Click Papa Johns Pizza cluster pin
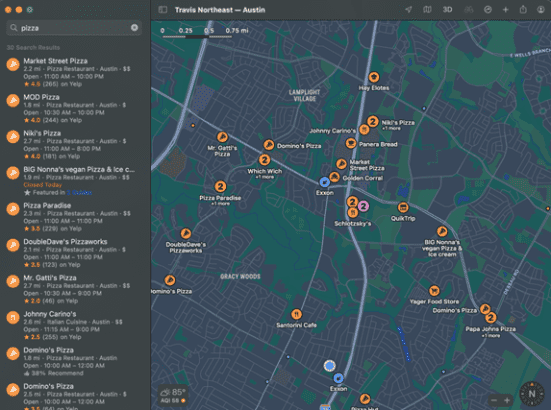The height and width of the screenshot is (410, 551). pyautogui.click(x=491, y=318)
